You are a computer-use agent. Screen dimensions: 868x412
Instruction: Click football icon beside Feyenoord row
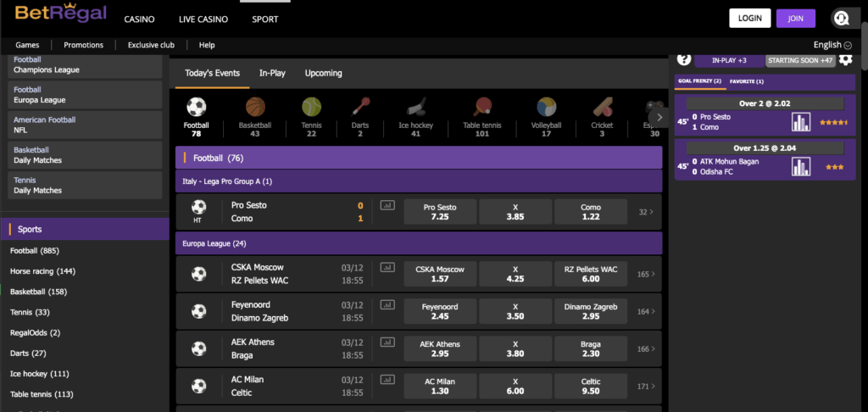point(198,311)
